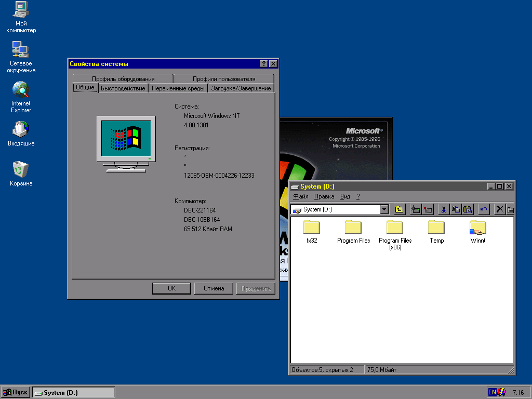Image resolution: width=532 pixels, height=399 pixels.
Task: Click the Up One Level toolbar icon
Action: pos(399,209)
